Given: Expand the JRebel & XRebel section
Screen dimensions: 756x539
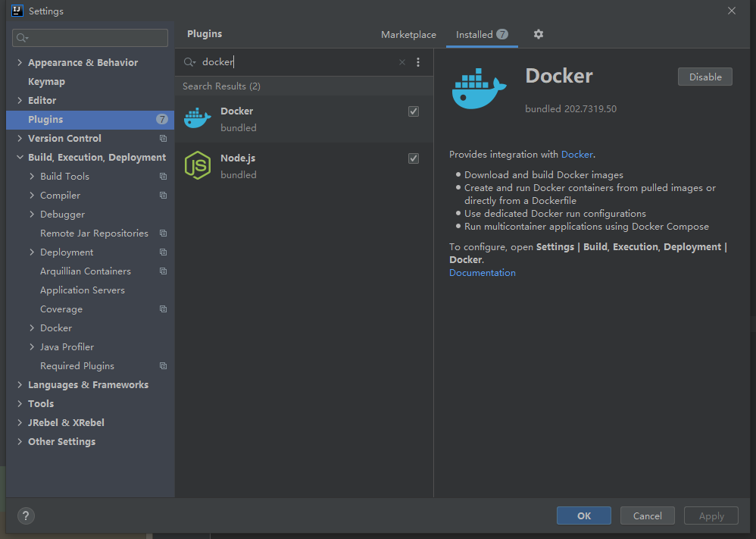Looking at the screenshot, I should point(20,422).
